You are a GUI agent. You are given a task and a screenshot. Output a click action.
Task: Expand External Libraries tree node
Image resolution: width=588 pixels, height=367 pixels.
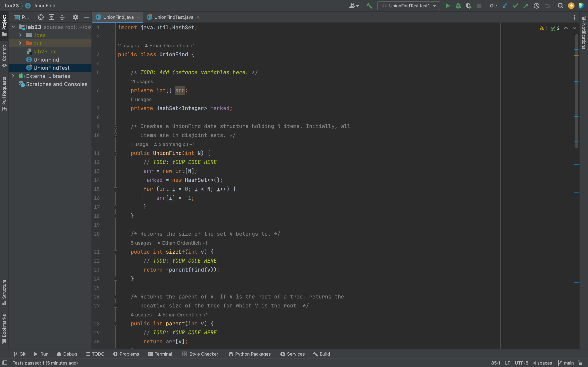pos(13,76)
